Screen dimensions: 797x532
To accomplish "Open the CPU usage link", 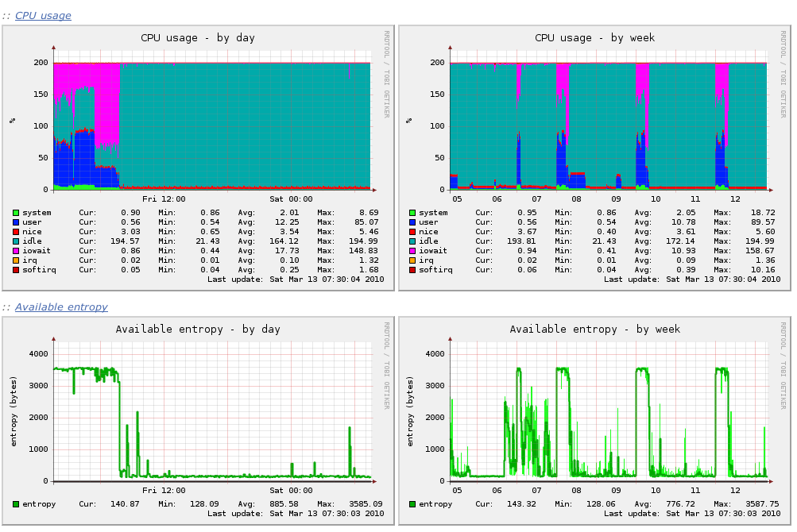I will point(43,16).
